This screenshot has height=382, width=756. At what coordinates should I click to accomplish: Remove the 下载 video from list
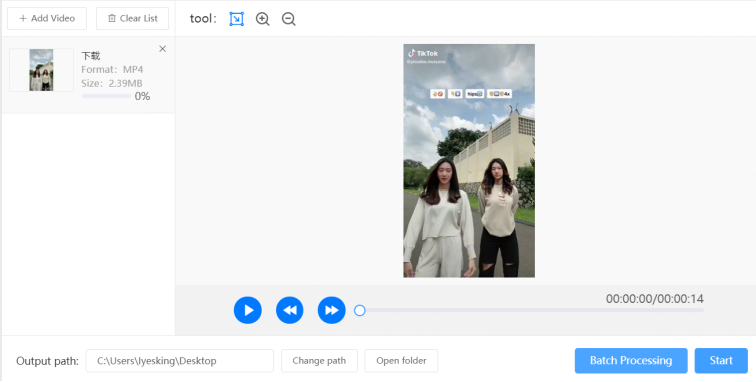tap(162, 49)
